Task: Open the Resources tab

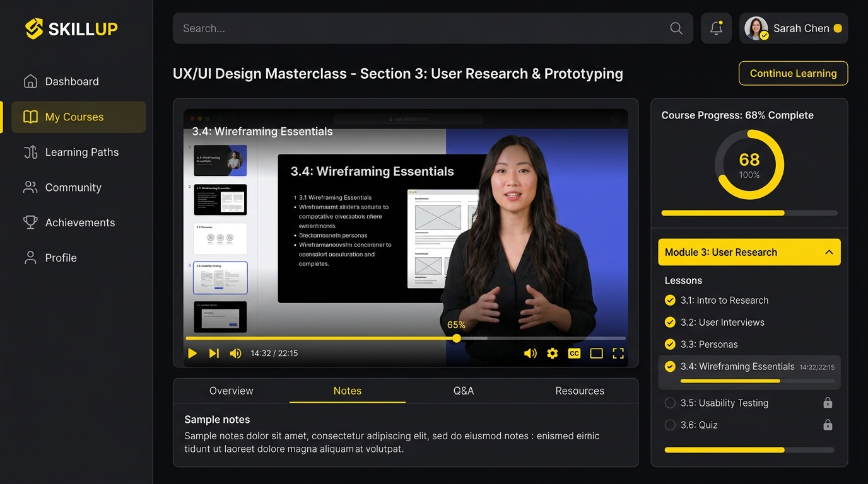Action: coord(580,391)
